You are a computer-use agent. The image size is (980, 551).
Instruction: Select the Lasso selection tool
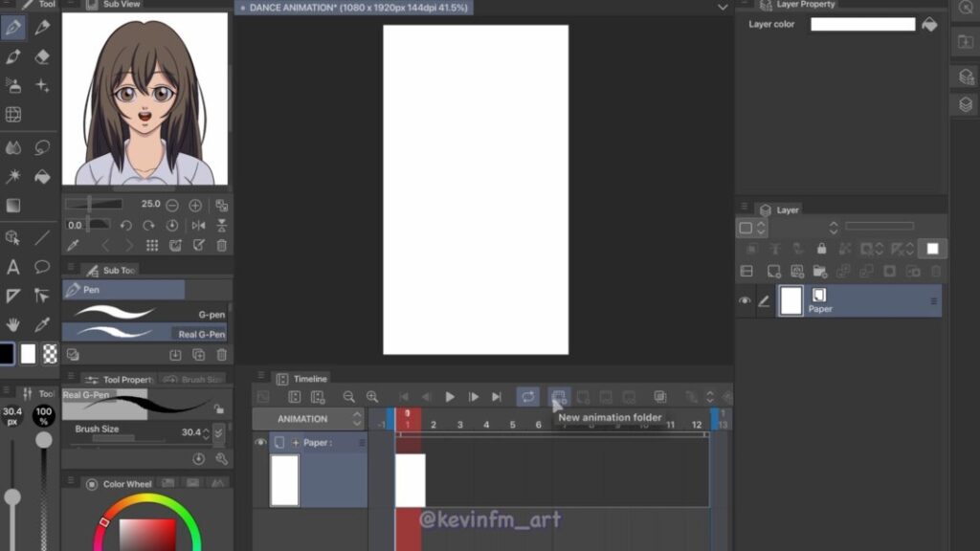pyautogui.click(x=42, y=147)
